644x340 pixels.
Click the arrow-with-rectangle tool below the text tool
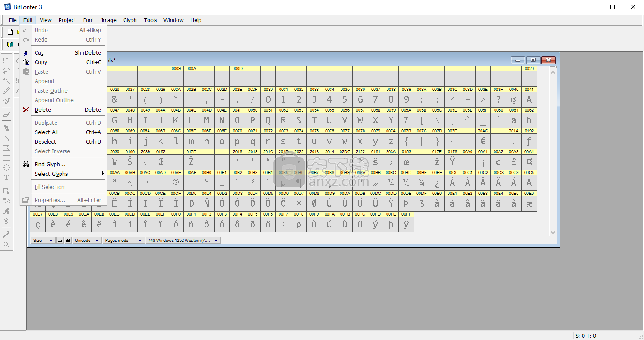point(6,191)
